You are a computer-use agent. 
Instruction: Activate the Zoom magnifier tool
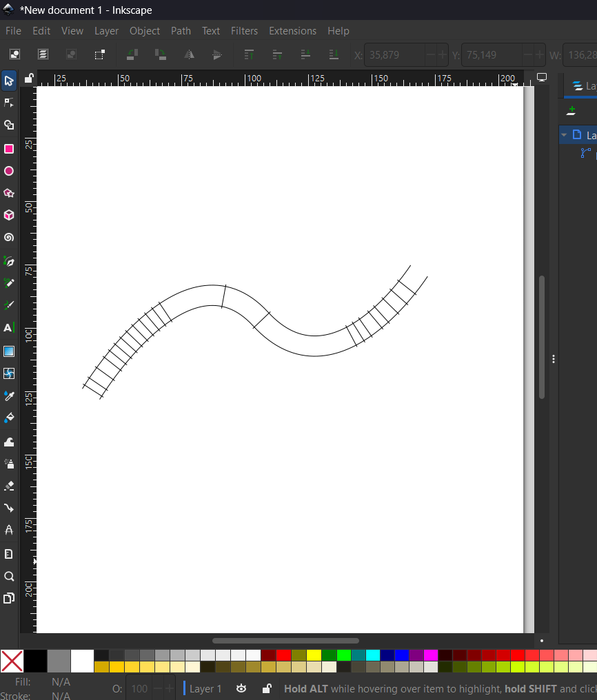click(9, 577)
